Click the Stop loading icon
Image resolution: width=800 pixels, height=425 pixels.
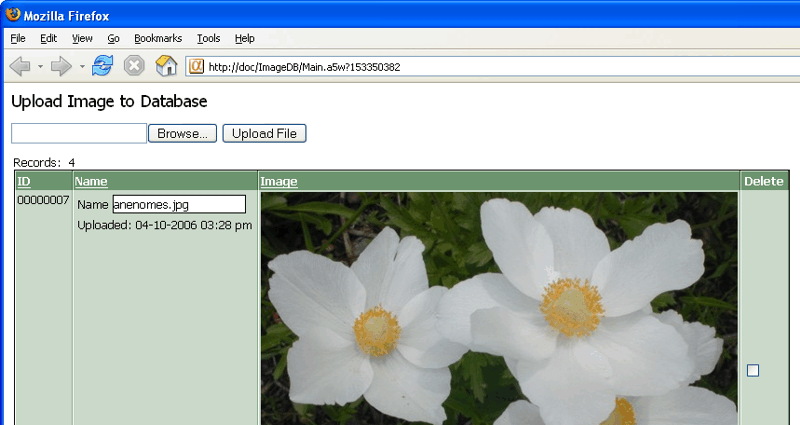[134, 66]
